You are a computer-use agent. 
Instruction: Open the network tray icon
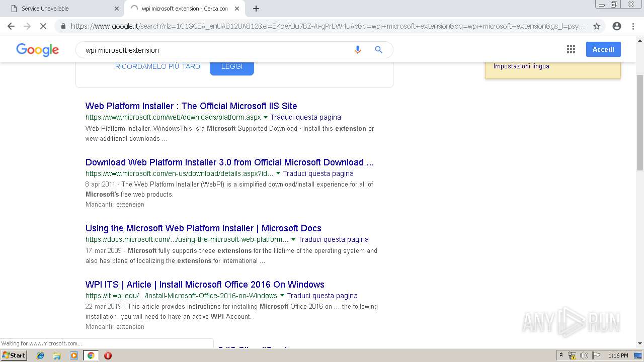(x=572, y=355)
